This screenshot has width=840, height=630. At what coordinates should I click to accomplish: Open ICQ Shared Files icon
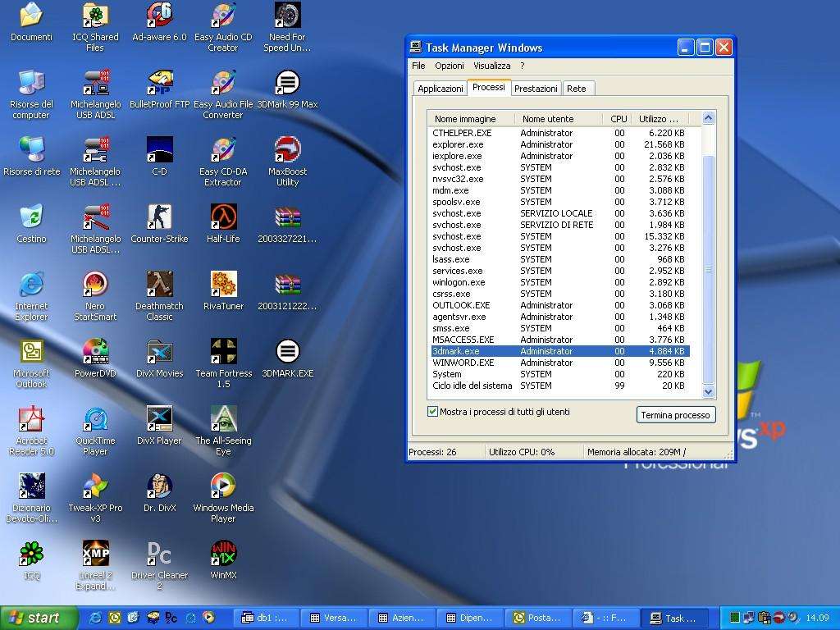[x=95, y=27]
